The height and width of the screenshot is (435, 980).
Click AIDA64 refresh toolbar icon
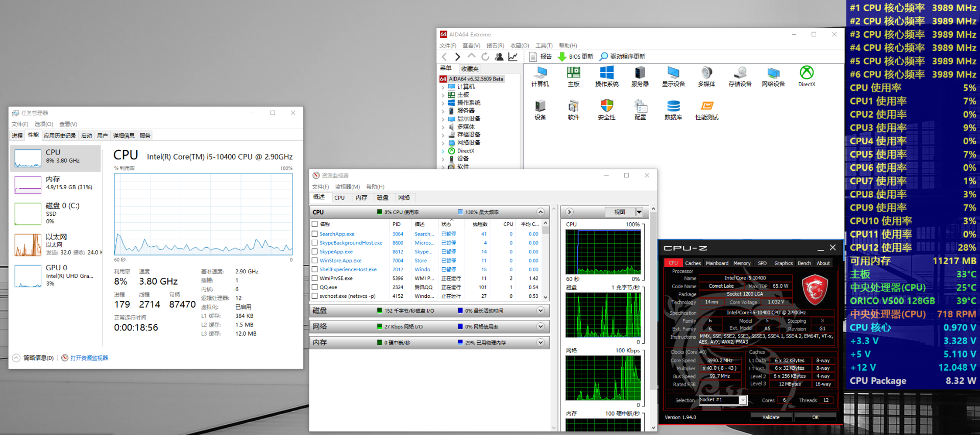[x=485, y=57]
